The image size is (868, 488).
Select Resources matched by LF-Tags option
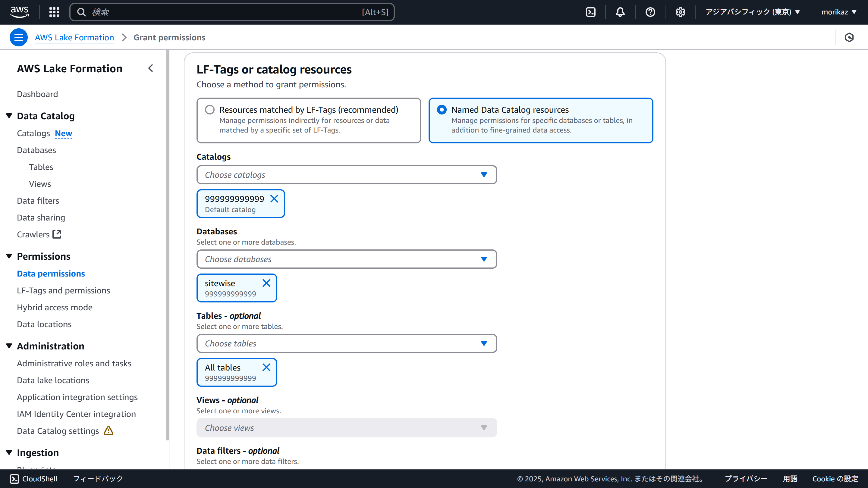point(209,110)
